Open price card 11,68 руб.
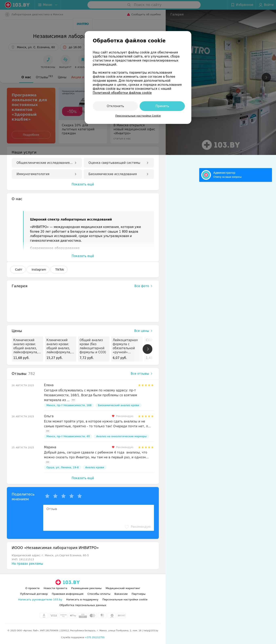This screenshot has height=644, width=276. [x=27, y=349]
